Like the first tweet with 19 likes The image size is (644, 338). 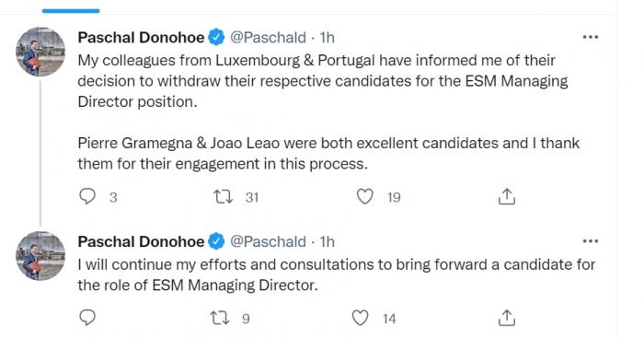tap(364, 196)
